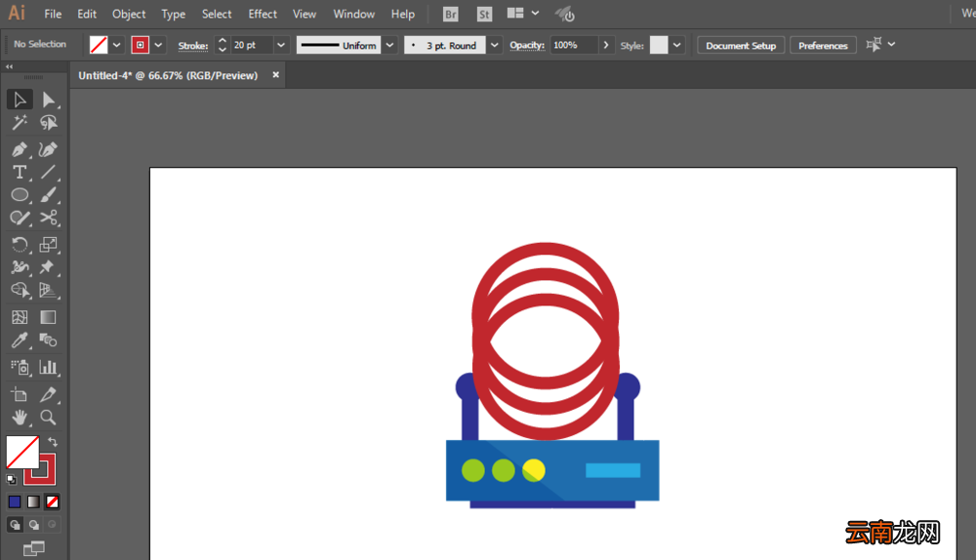Select the Gradient tool

tap(49, 317)
